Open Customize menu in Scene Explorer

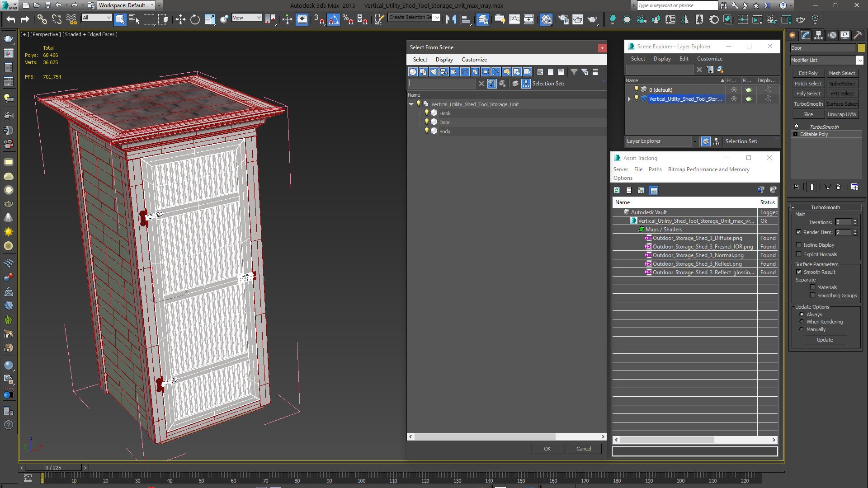709,59
